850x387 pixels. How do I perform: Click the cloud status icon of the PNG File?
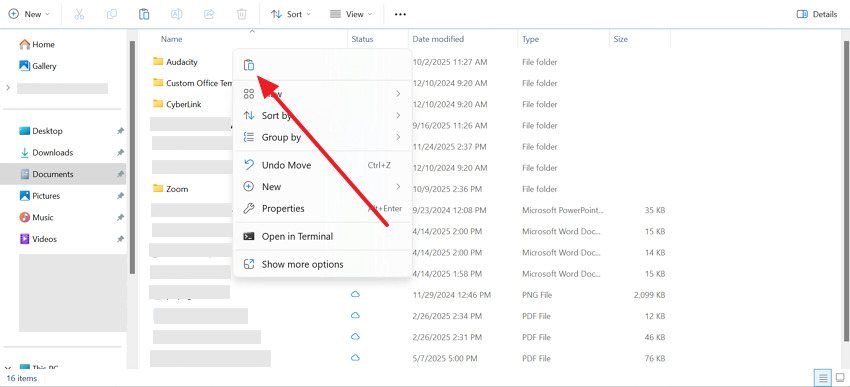click(x=356, y=294)
